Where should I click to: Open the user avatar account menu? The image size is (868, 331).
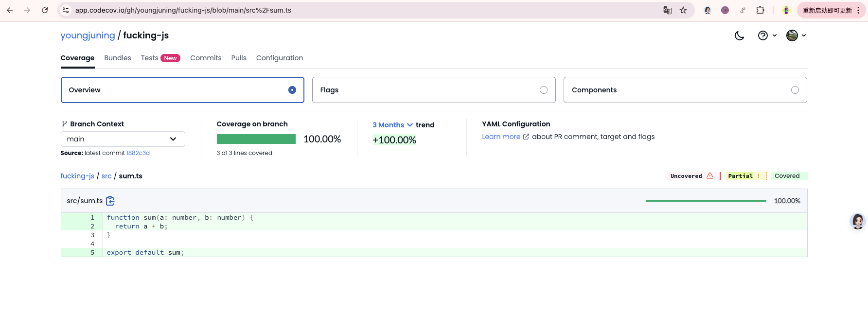point(796,35)
